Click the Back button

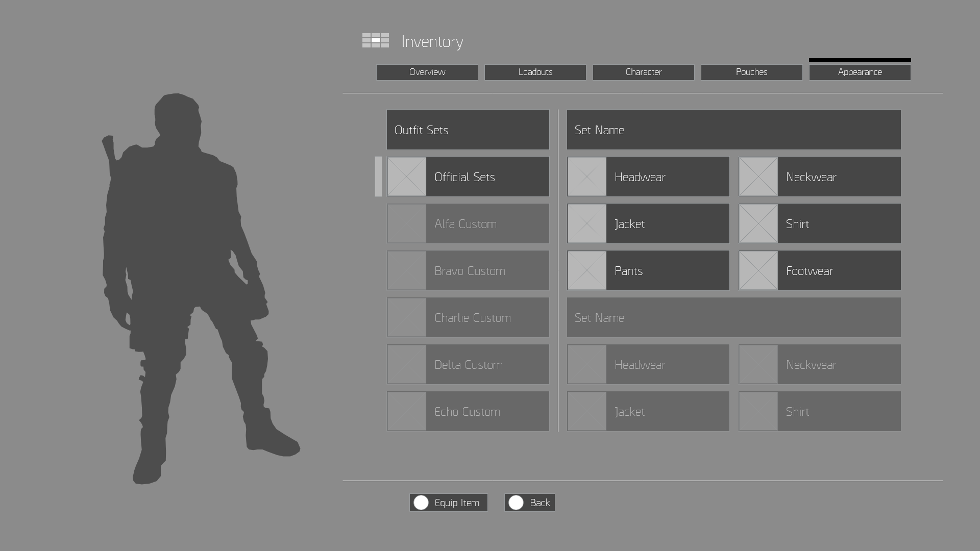[530, 503]
